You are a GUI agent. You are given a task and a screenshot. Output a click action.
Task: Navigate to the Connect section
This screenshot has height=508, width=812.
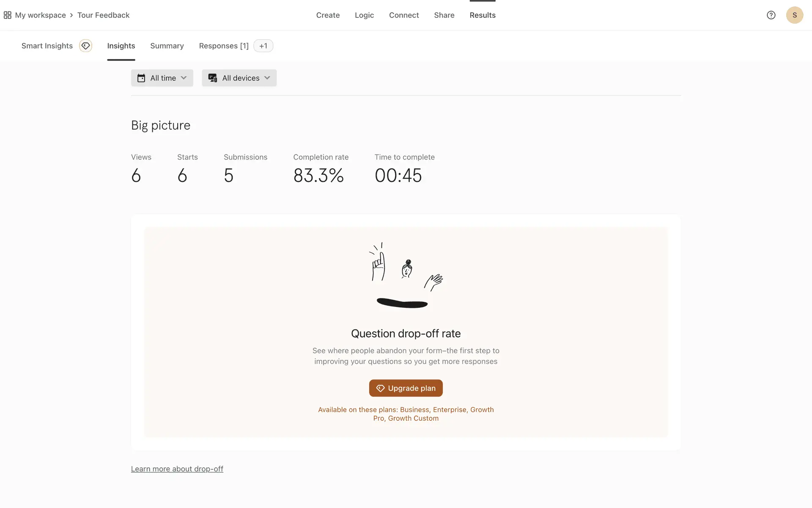404,15
